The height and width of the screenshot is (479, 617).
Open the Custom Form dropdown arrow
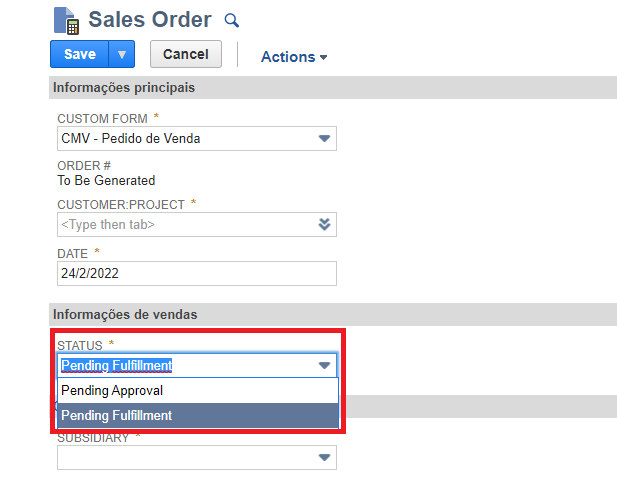point(324,139)
